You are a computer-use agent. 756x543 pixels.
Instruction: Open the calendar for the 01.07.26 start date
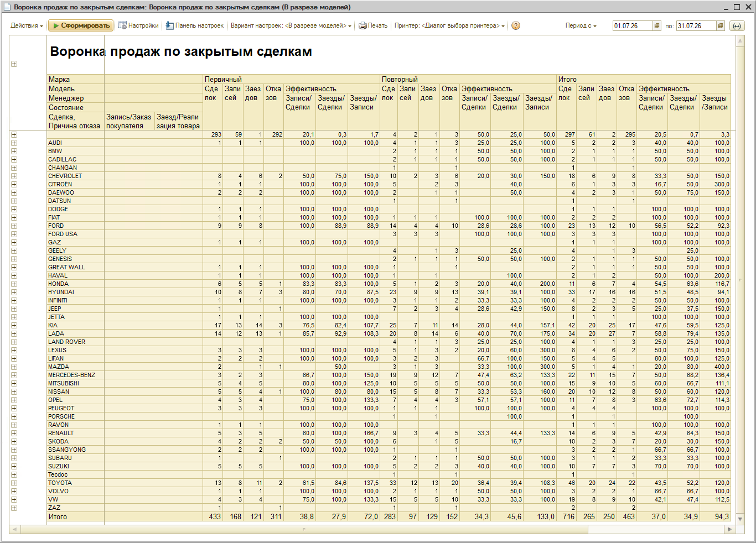[657, 26]
